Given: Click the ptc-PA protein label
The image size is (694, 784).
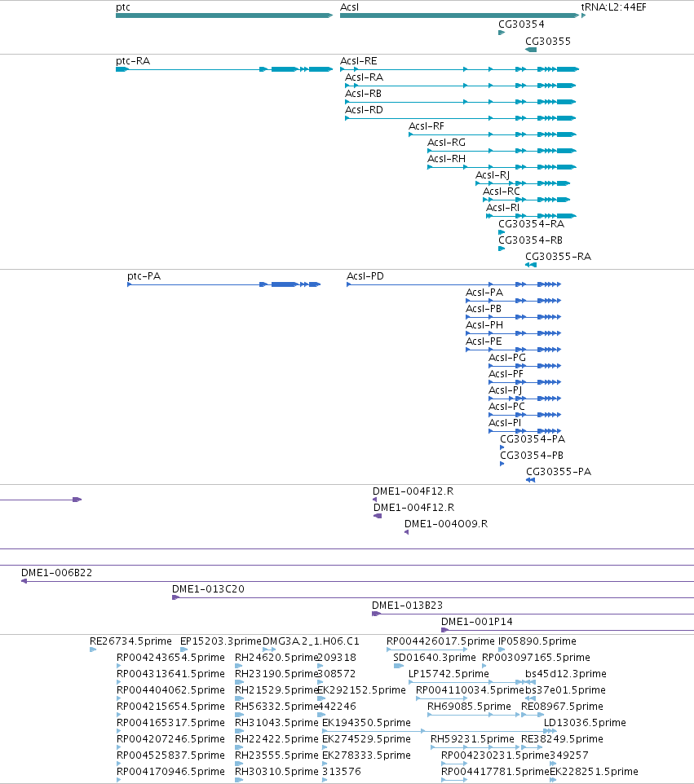Looking at the screenshot, I should [144, 276].
